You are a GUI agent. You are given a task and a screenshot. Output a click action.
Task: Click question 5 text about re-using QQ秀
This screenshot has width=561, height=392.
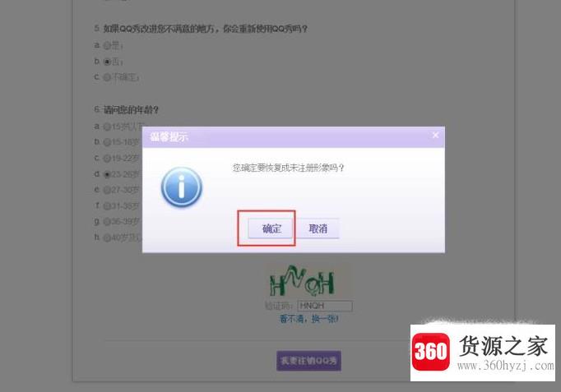(x=206, y=29)
